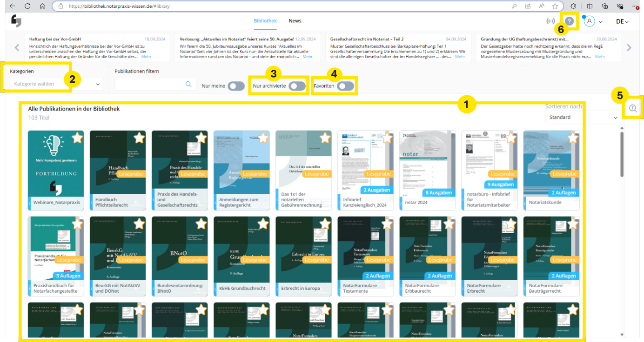644x342 pixels.
Task: Turn on the Favoriten toggle
Action: (346, 86)
